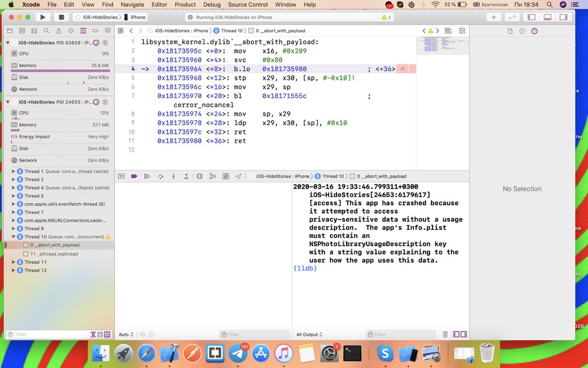
Task: Open the Auto variables scope dropdown
Action: 126,334
